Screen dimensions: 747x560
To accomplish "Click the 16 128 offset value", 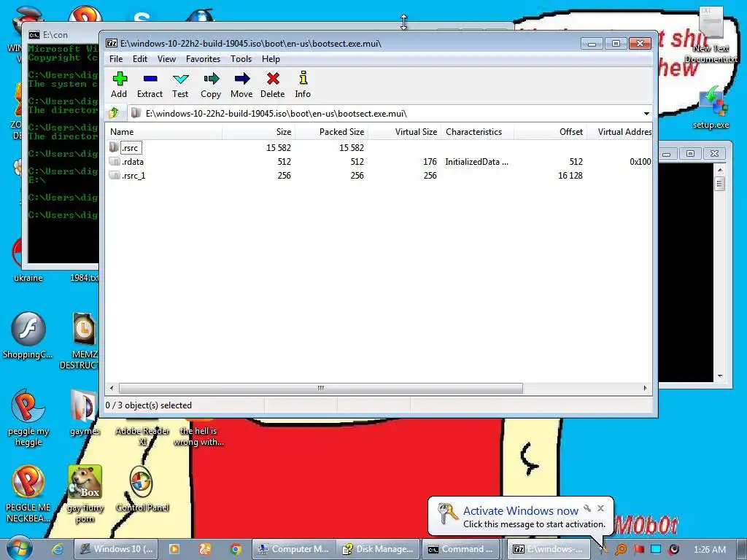I will pos(570,175).
